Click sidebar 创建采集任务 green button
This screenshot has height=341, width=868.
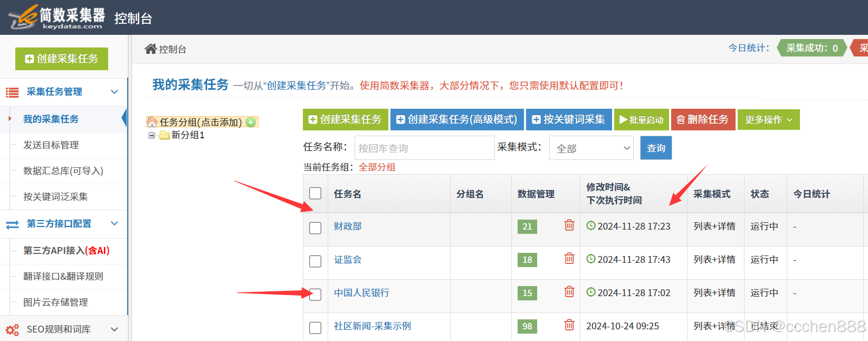click(62, 59)
